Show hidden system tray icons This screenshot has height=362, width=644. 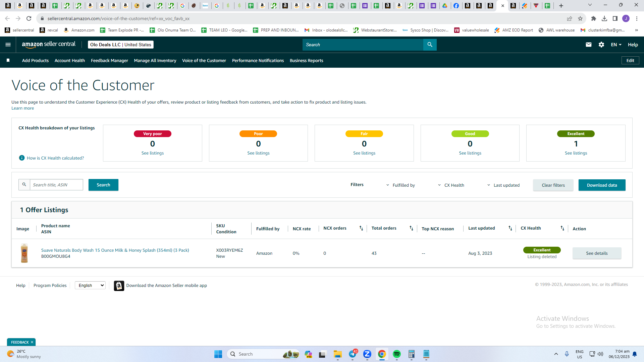click(x=556, y=354)
